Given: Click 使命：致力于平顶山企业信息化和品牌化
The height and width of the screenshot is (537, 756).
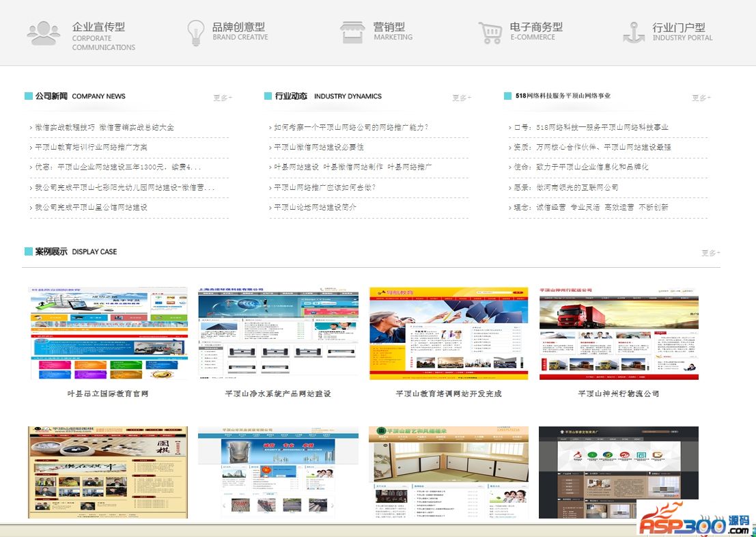Looking at the screenshot, I should 580,167.
